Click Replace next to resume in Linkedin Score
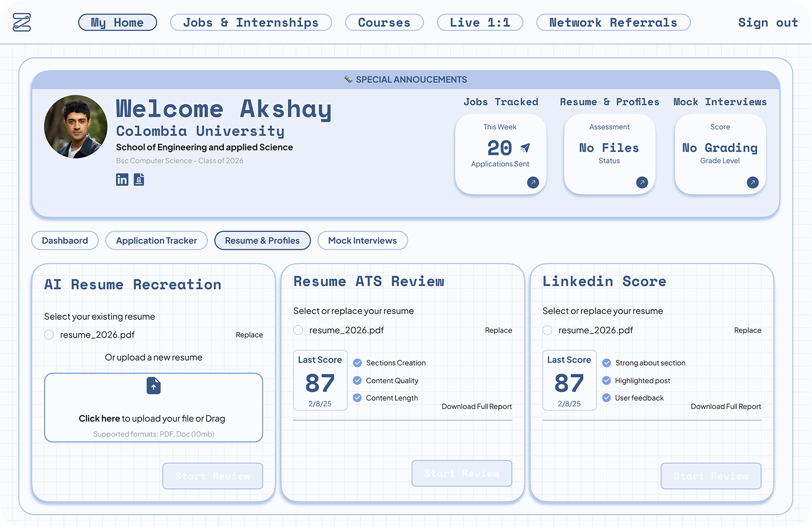Viewport: 812px width, 527px height. [x=748, y=330]
